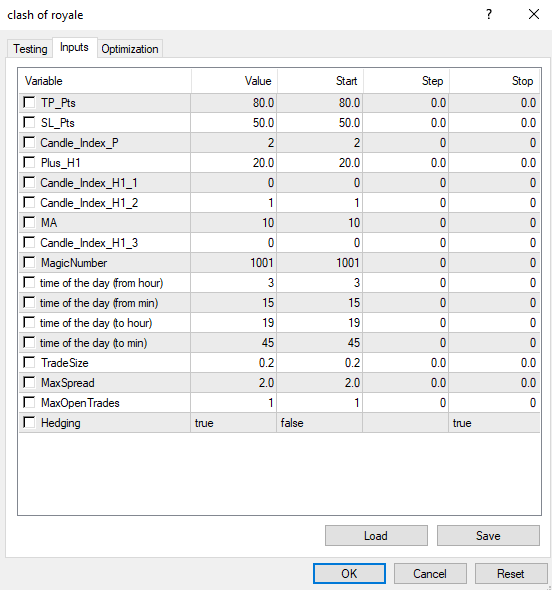
Task: Click the Plus_H1 start cell 20.0
Action: (319, 163)
